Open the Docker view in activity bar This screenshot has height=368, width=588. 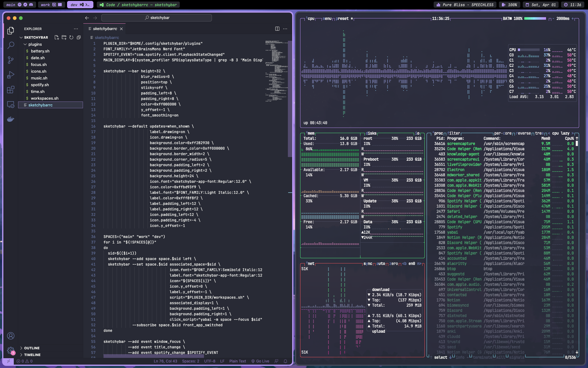11,119
